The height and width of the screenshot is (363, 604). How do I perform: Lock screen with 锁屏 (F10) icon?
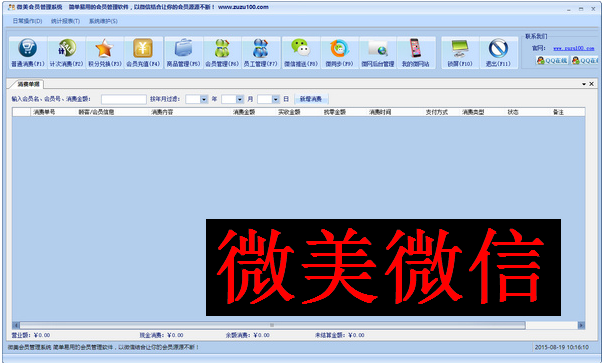click(460, 49)
